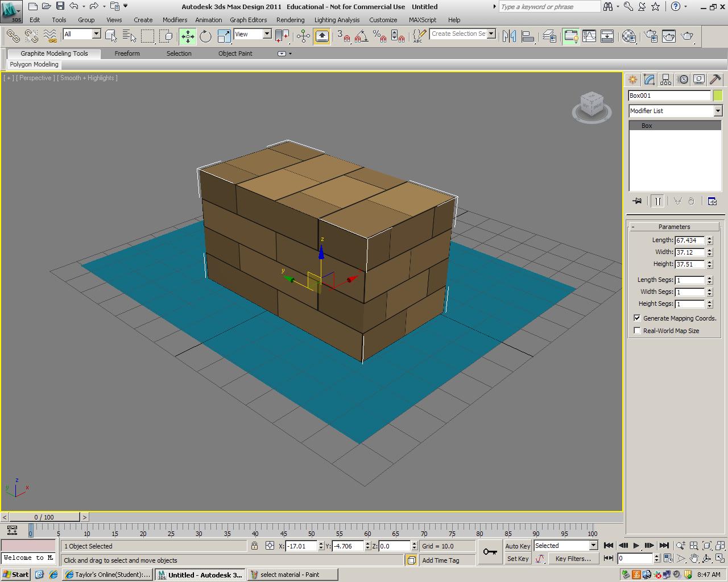Image resolution: width=728 pixels, height=582 pixels.
Task: Enable the Real-World Map Size checkbox
Action: [637, 331]
